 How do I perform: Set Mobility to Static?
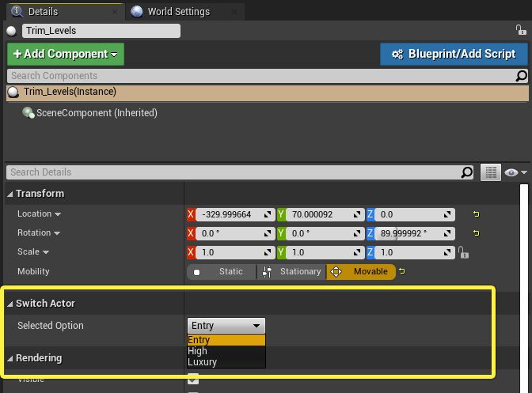(x=221, y=272)
